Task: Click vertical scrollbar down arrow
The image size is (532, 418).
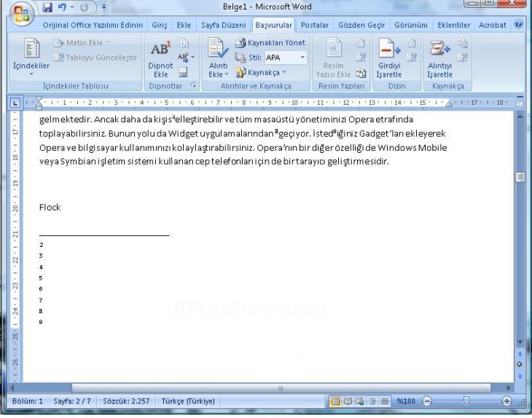Action: point(520,342)
